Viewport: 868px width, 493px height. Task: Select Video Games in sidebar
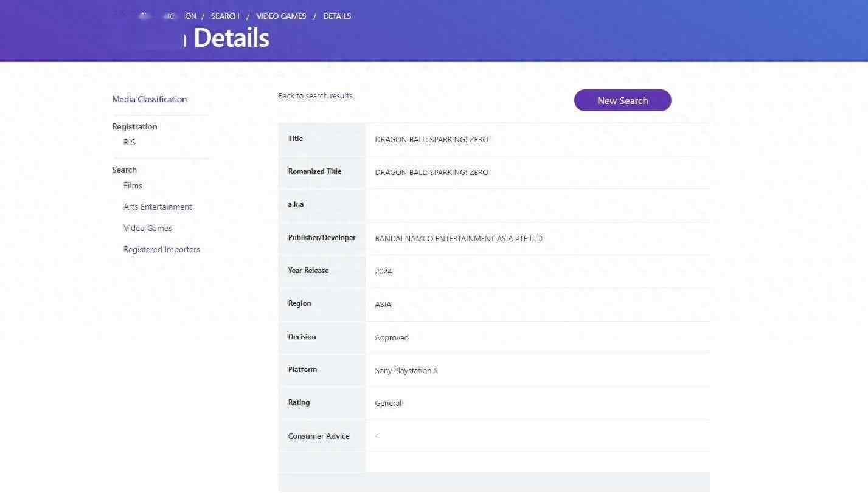pyautogui.click(x=148, y=228)
